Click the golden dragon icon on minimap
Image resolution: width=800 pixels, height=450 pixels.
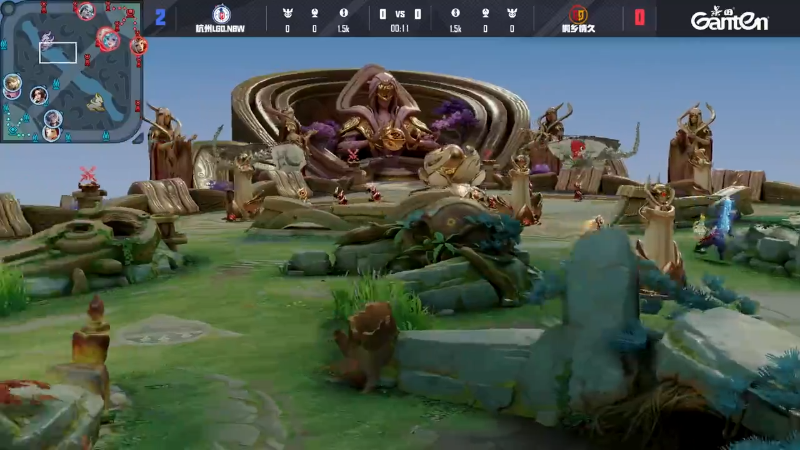96,103
